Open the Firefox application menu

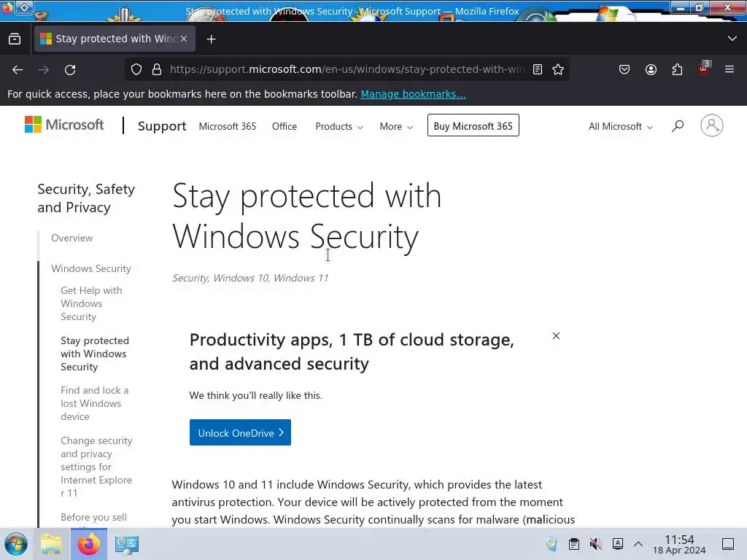(729, 69)
